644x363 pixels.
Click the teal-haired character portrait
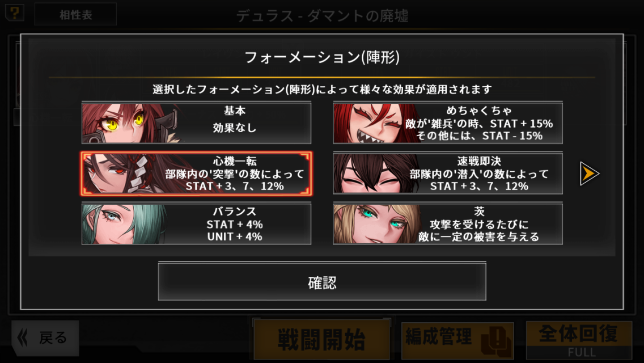tap(123, 224)
